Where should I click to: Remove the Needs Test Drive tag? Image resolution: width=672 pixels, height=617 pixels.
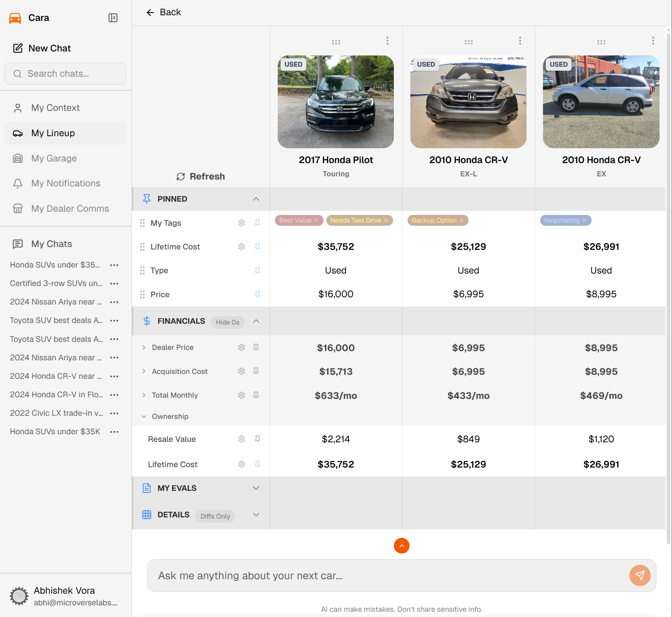pos(386,220)
